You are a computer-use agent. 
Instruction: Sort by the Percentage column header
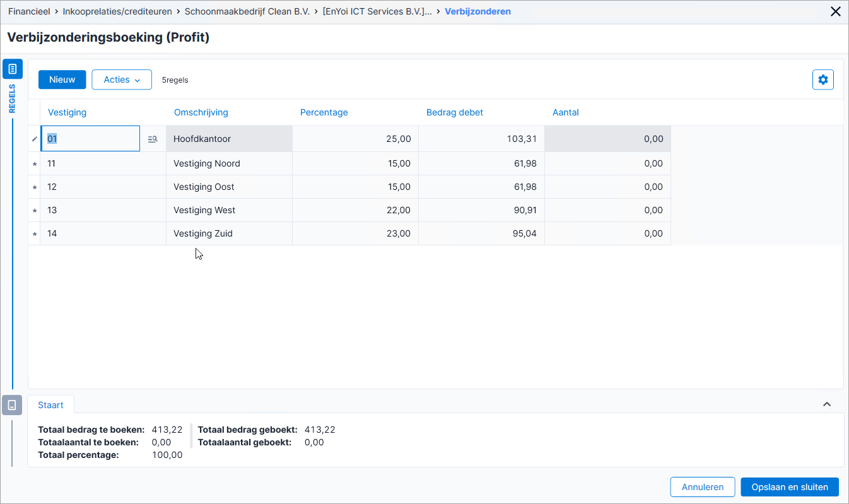point(324,112)
